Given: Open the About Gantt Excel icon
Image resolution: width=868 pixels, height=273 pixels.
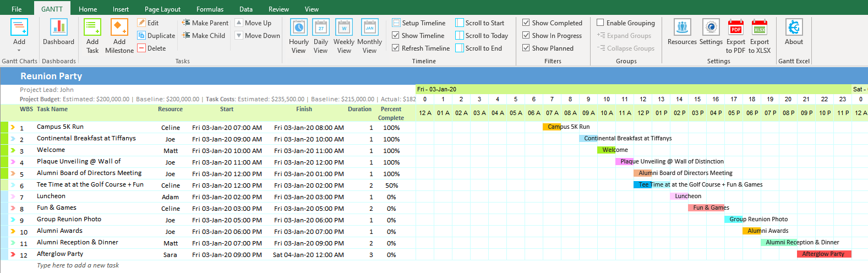Looking at the screenshot, I should 794,28.
